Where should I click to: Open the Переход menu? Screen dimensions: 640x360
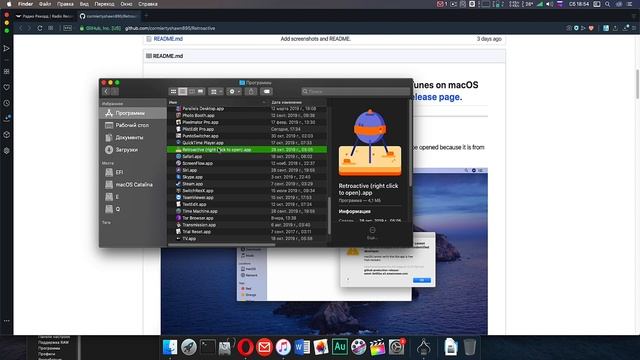(104, 4)
